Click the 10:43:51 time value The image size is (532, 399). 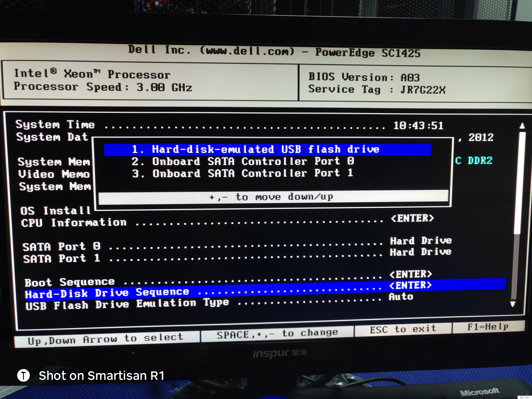(418, 125)
